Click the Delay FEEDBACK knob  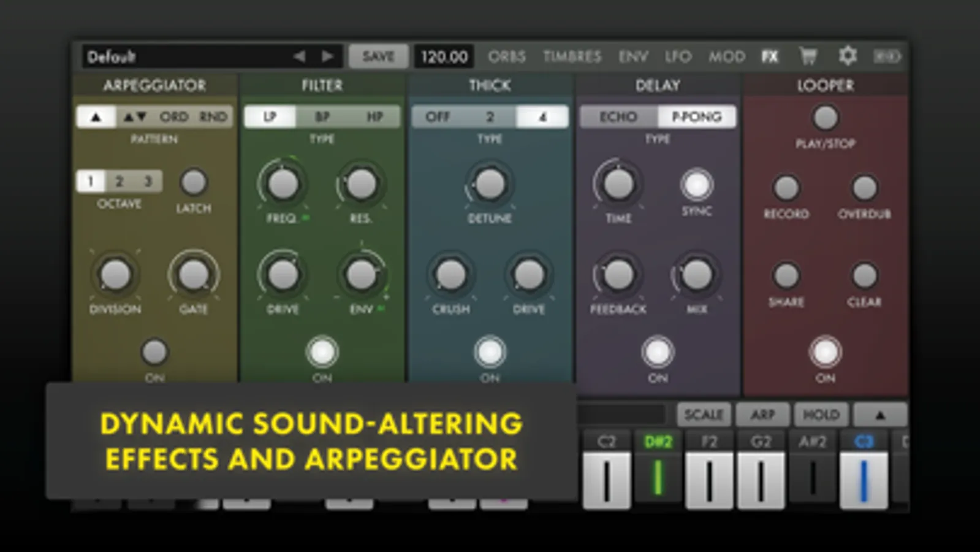618,274
